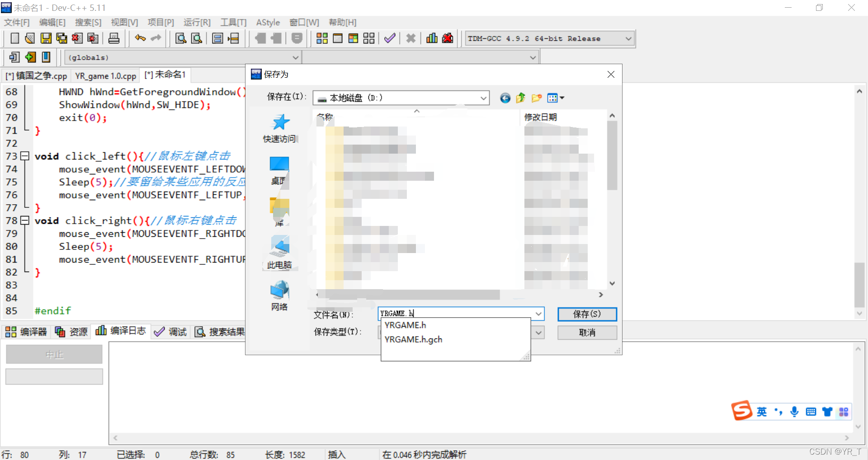Open the 编译日志 bottom tab
The width and height of the screenshot is (868, 460).
click(x=121, y=331)
